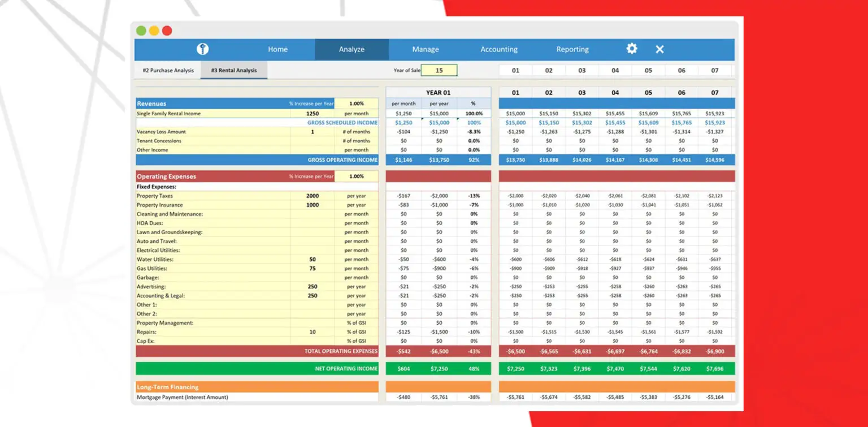Click the Tenant Concessions row label
The width and height of the screenshot is (868, 427).
[x=159, y=141]
